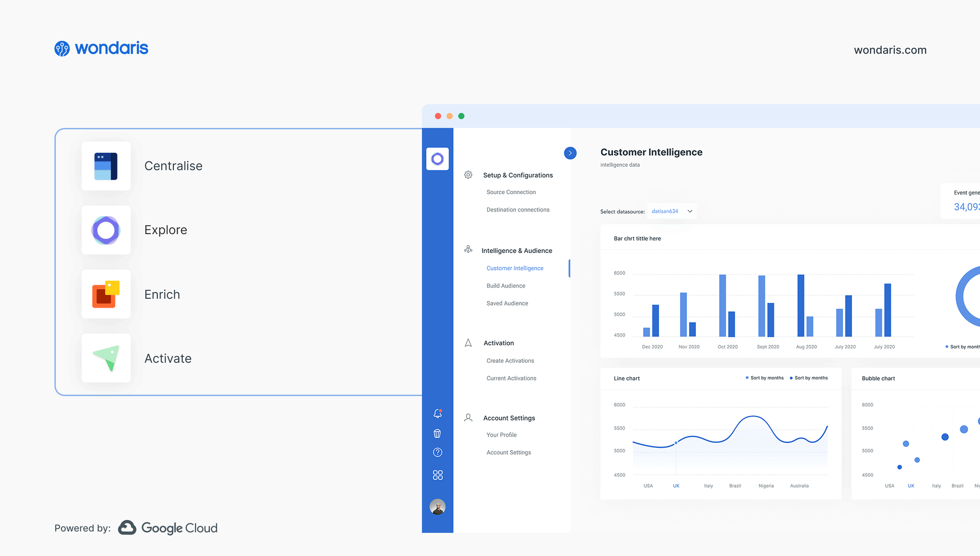This screenshot has height=556, width=980.
Task: Open Customer Intelligence menu item
Action: 514,268
